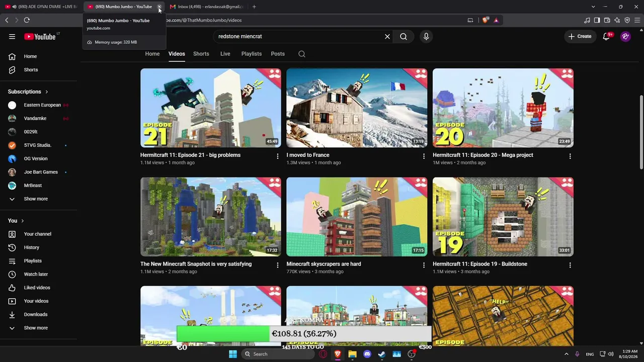The height and width of the screenshot is (362, 644).
Task: Open the Hermitcraft Episode 21 thumbnail
Action: point(211,108)
